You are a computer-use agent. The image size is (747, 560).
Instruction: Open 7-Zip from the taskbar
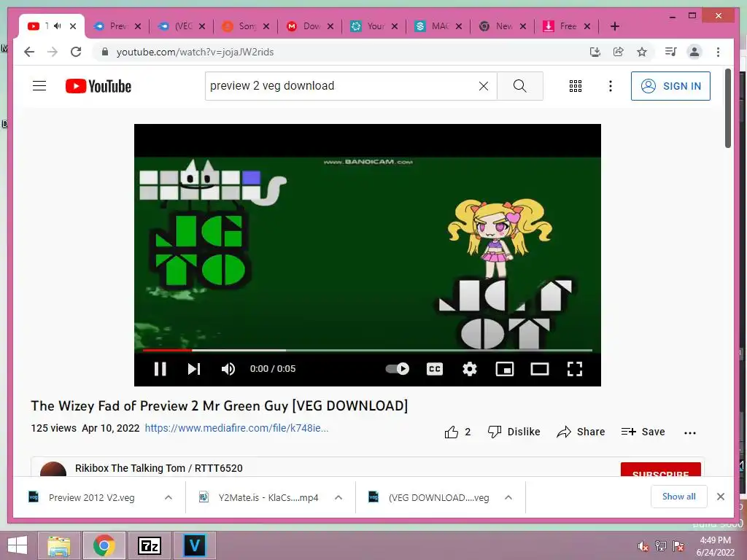[149, 545]
